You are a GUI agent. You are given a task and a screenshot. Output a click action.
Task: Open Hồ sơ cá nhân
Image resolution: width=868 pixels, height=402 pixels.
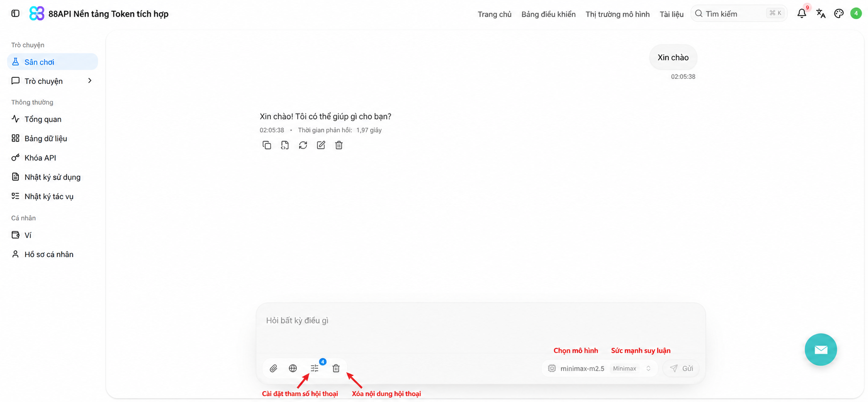(52, 254)
